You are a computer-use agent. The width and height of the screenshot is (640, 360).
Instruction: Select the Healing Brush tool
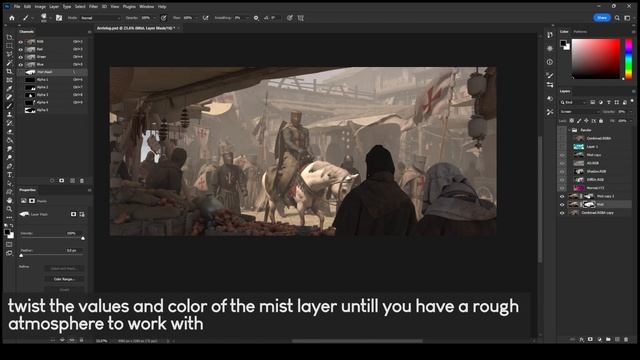[x=9, y=97]
